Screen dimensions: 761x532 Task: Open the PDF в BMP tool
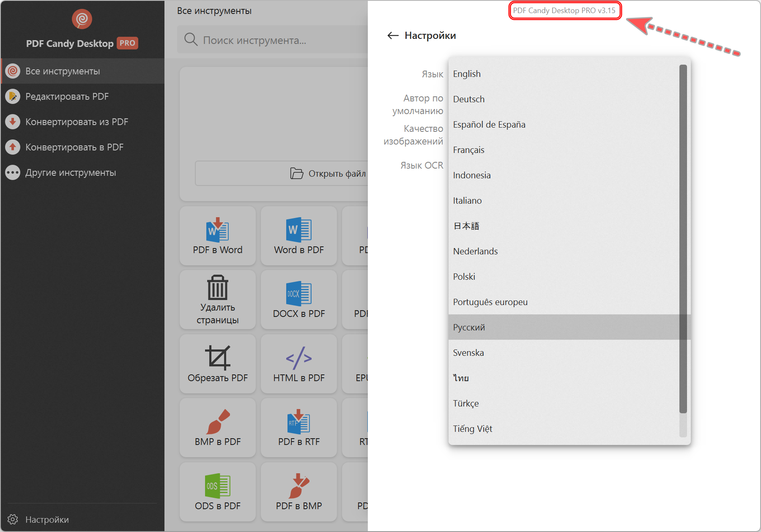299,492
